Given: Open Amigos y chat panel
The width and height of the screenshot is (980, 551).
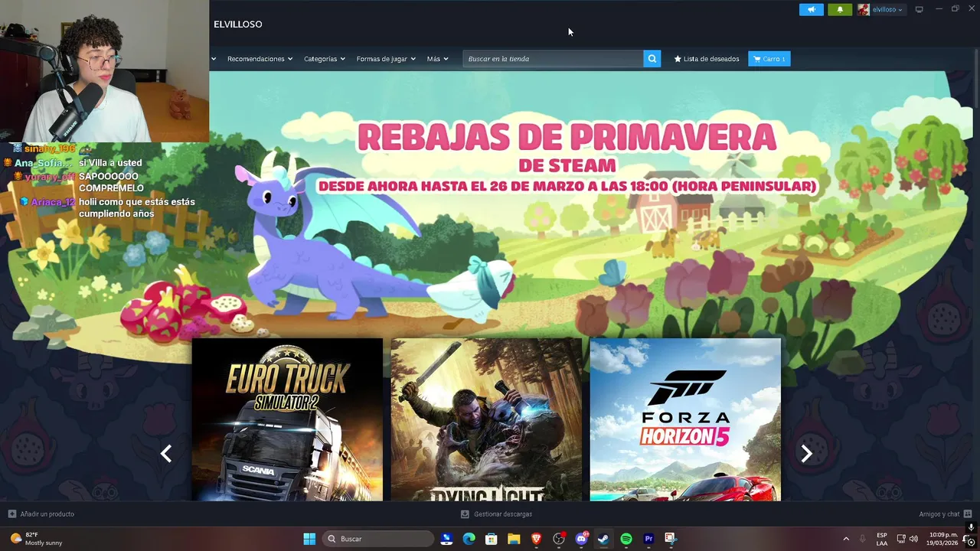Looking at the screenshot, I should click(946, 514).
